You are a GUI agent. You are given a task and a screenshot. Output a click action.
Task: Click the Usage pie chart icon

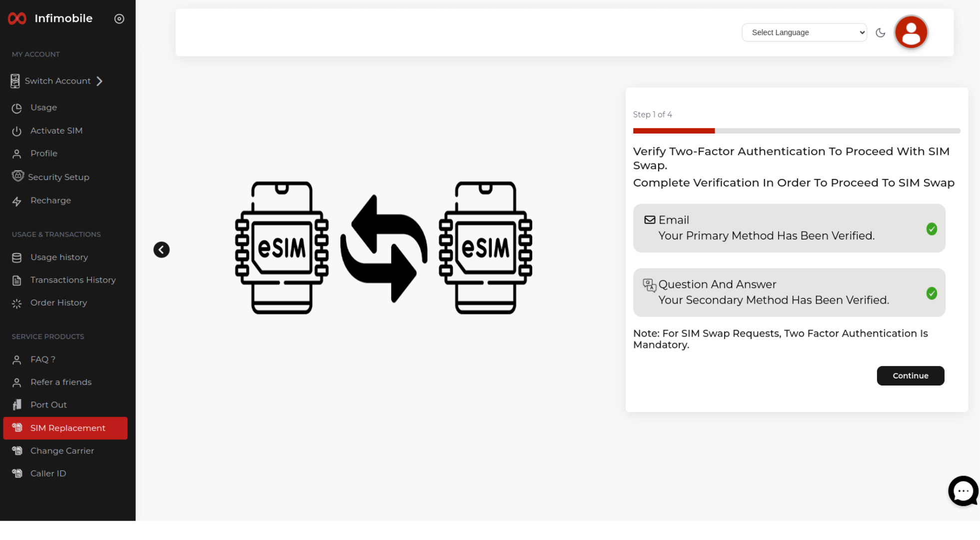[17, 108]
